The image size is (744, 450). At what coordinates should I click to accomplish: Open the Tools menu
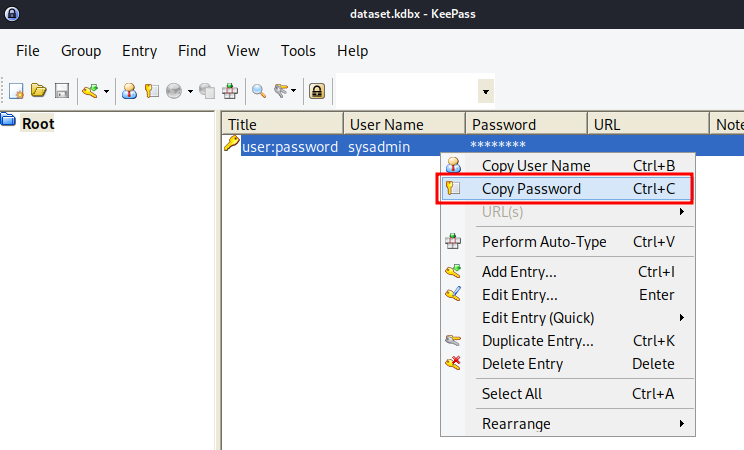(298, 51)
